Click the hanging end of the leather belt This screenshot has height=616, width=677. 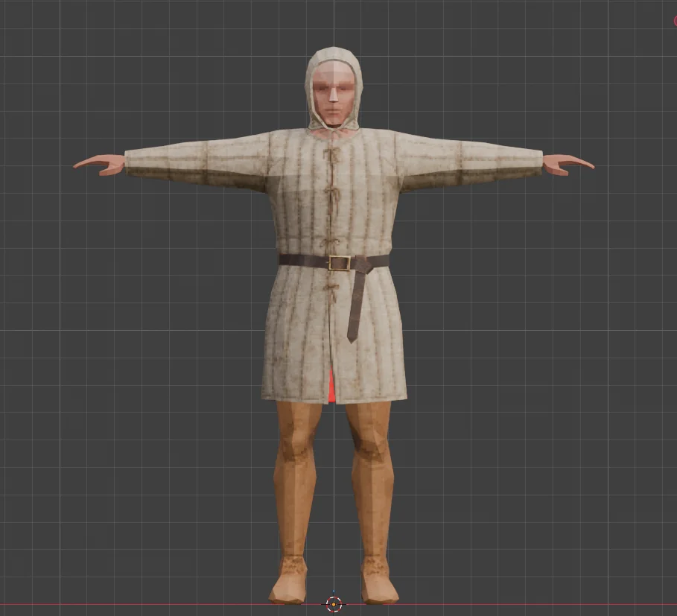click(x=357, y=307)
